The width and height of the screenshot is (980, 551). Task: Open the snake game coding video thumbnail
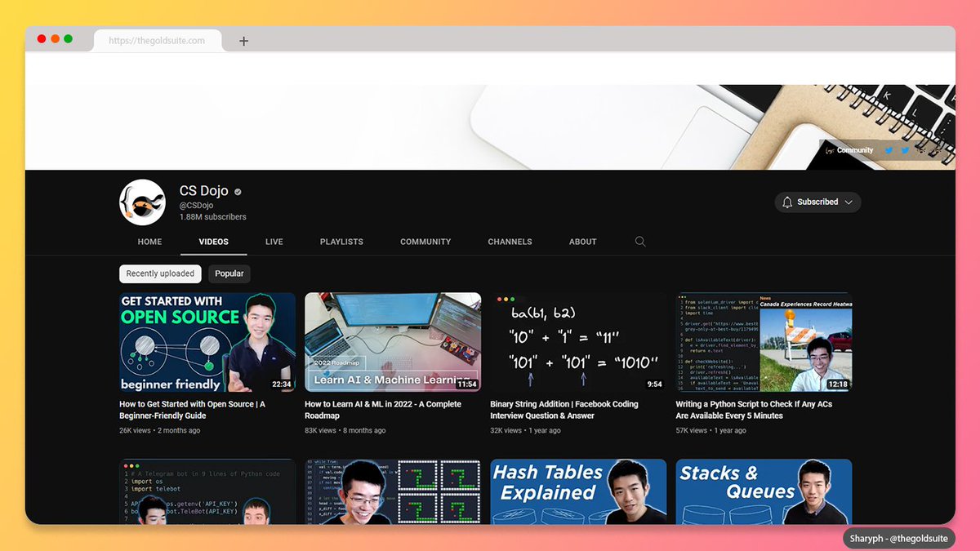coord(393,491)
